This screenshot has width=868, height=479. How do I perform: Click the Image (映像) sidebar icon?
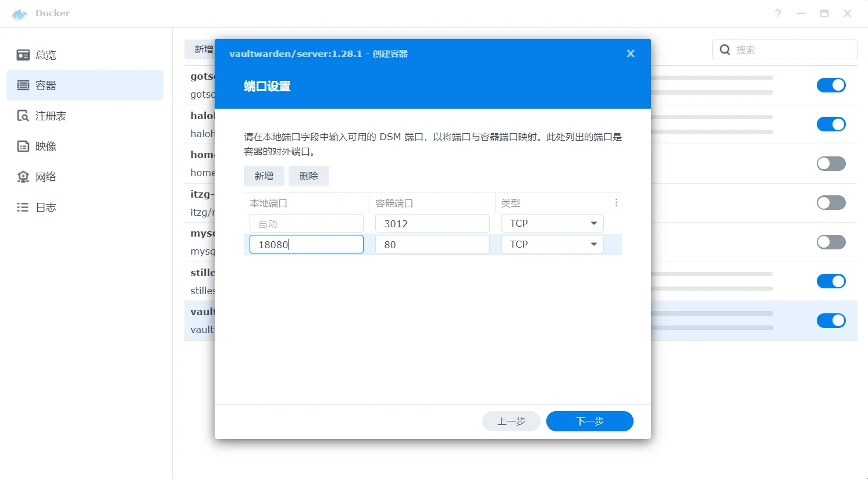pos(23,146)
